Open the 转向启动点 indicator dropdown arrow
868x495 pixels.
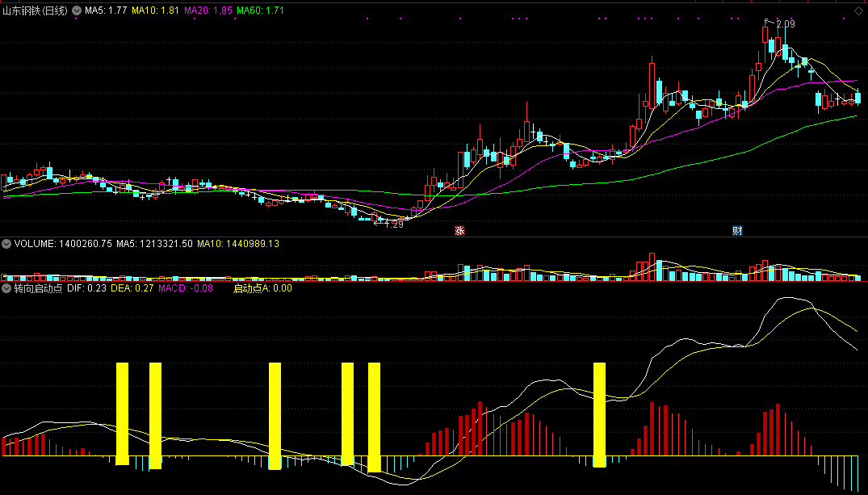click(x=6, y=288)
